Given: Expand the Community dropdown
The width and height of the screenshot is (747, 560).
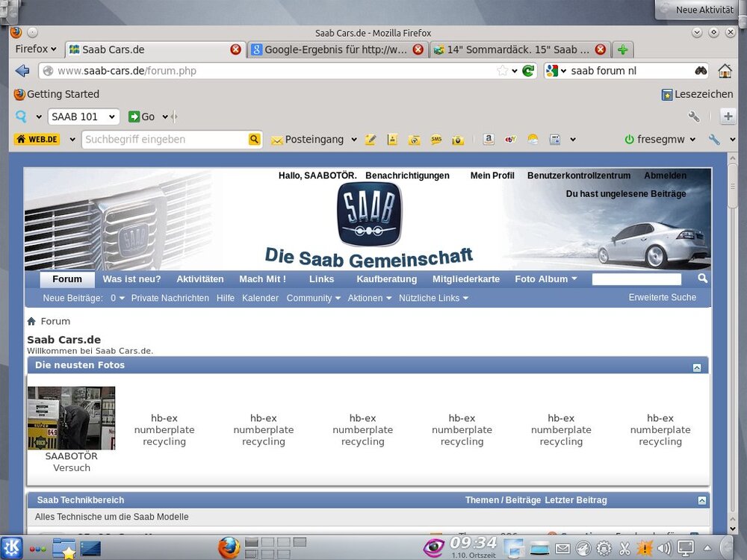Looking at the screenshot, I should point(313,298).
